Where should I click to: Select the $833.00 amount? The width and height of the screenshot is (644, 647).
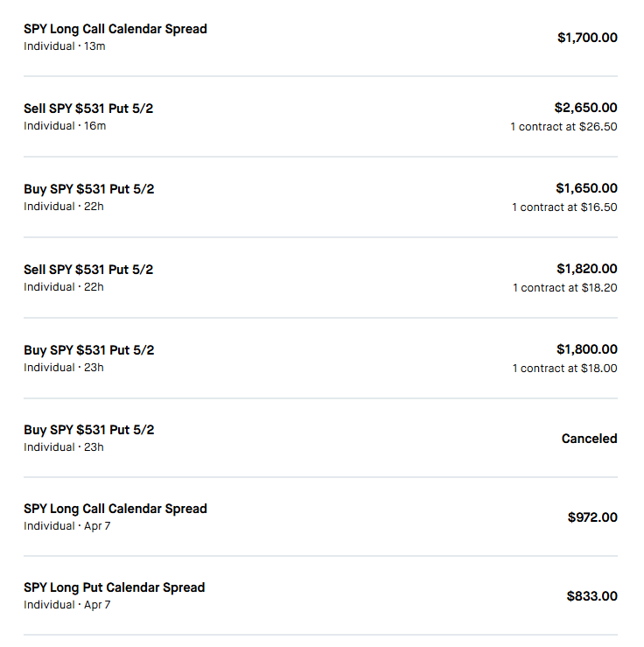coord(591,596)
